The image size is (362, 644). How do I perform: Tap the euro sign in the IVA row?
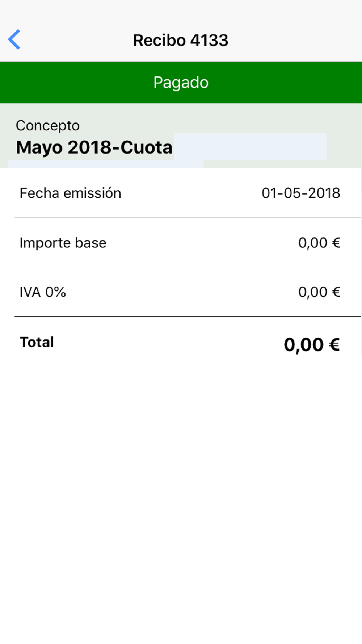point(336,292)
